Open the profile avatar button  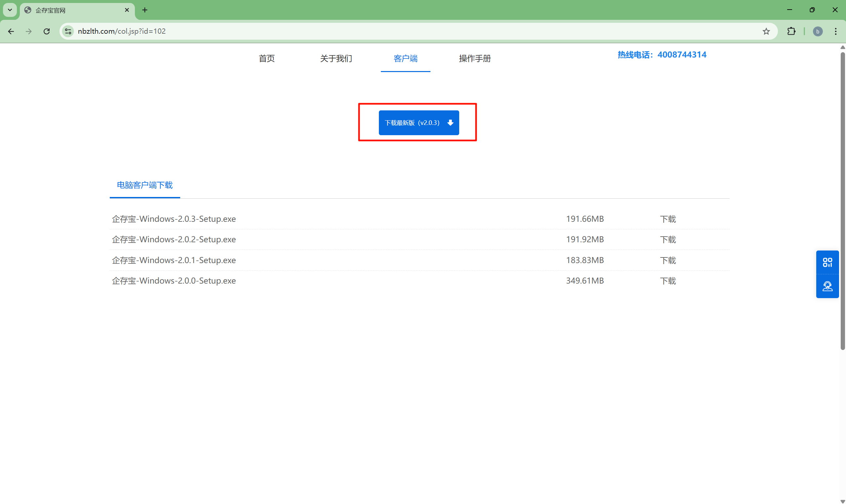coord(817,31)
